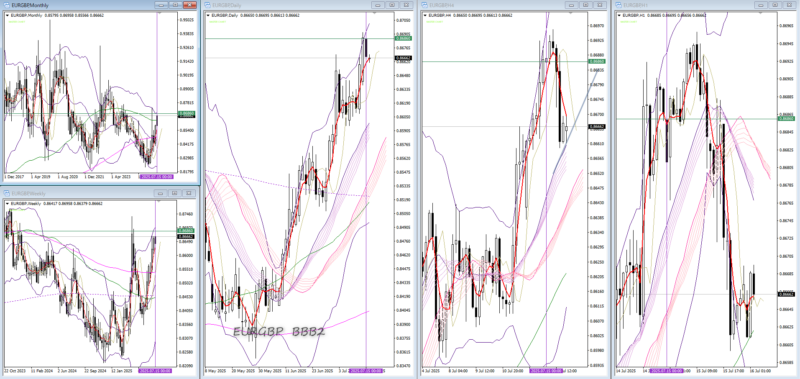Click the purple date label on H1 time axis
Image resolution: width=800 pixels, height=379 pixels.
(x=667, y=371)
